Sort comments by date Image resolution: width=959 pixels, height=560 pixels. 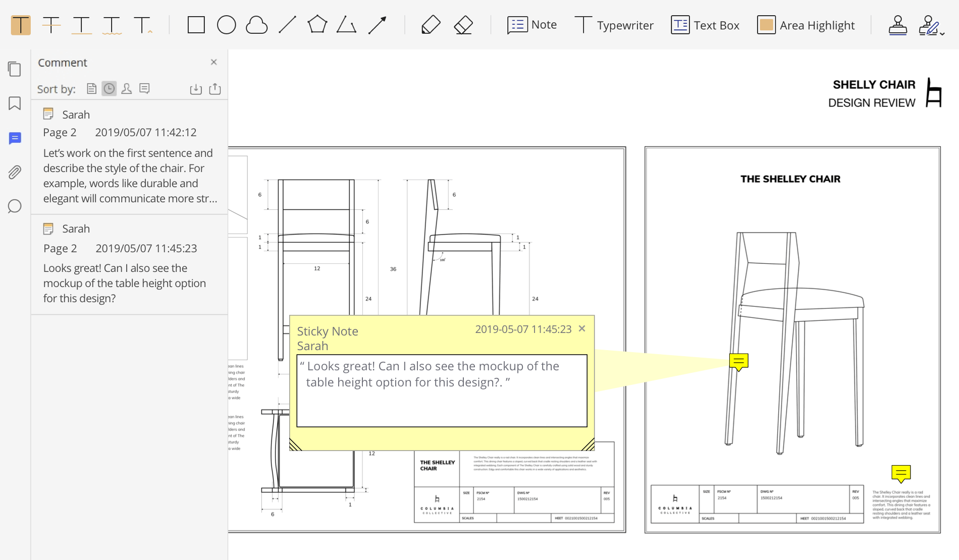pyautogui.click(x=109, y=89)
